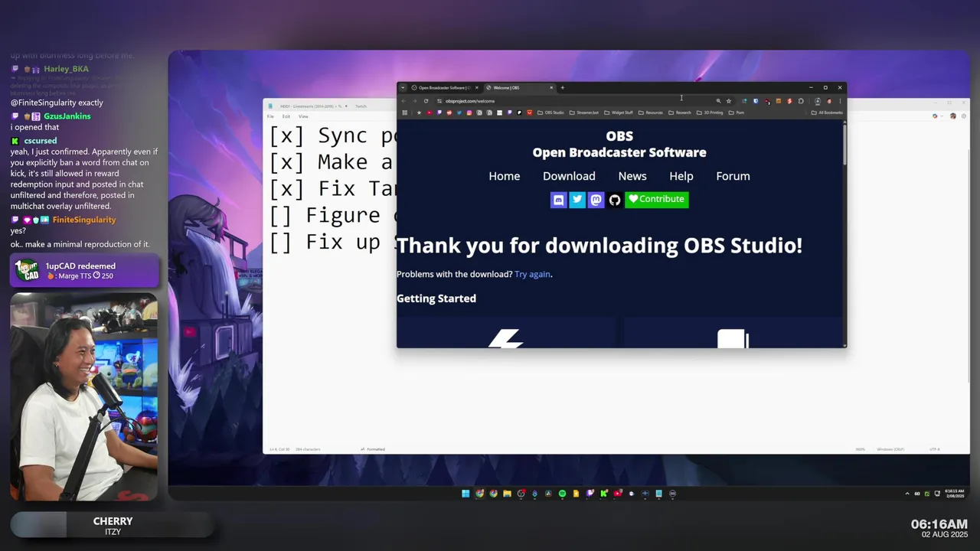Open the Help nav item
The width and height of the screenshot is (980, 551).
(x=681, y=176)
